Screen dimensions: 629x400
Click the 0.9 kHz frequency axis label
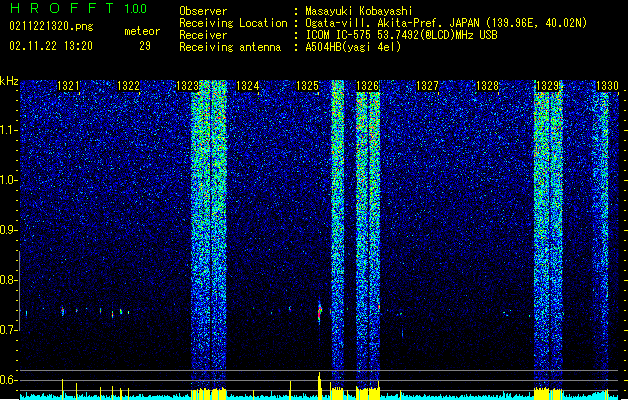pos(8,230)
